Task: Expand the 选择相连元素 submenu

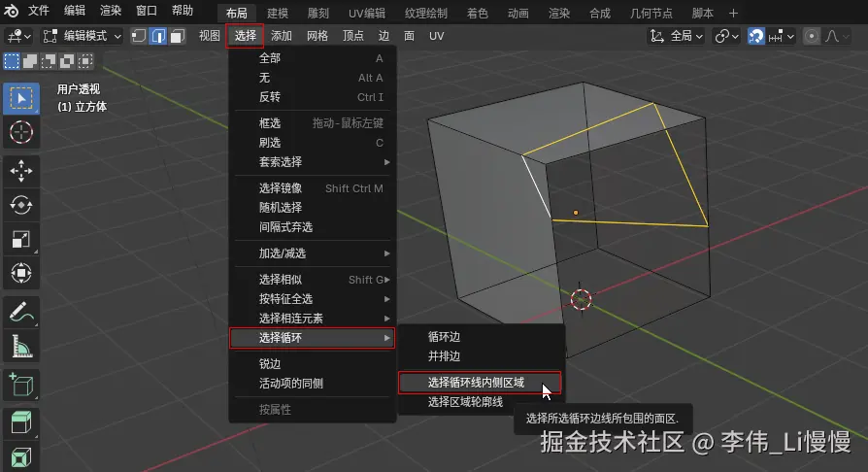Action: click(x=313, y=319)
